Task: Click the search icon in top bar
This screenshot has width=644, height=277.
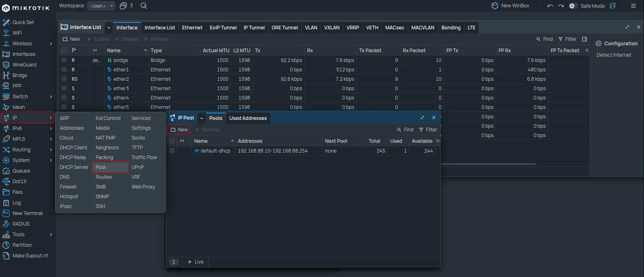Action: click(144, 6)
